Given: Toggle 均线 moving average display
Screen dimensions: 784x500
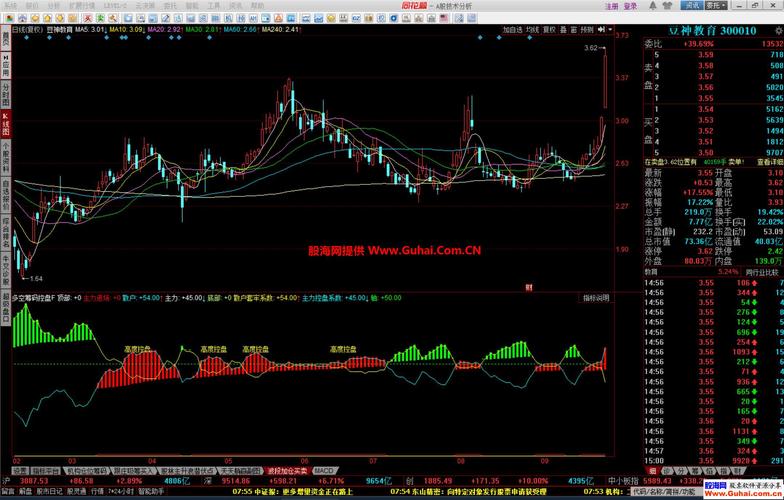Looking at the screenshot, I should click(533, 30).
